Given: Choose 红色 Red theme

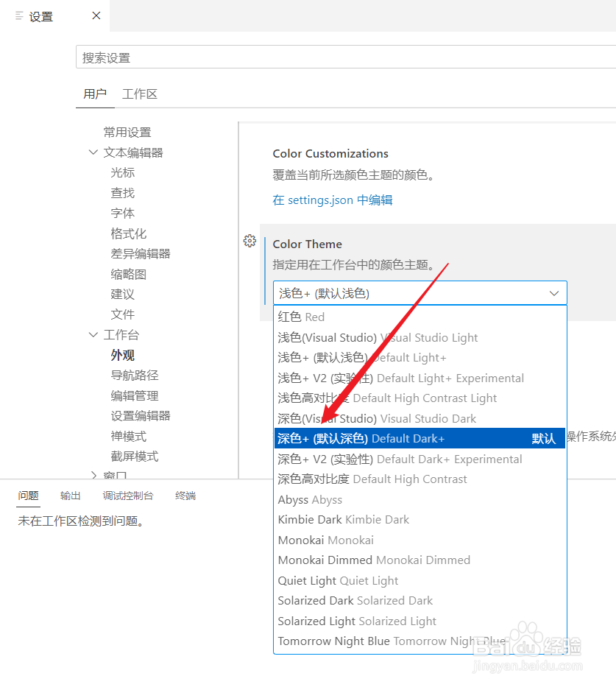Looking at the screenshot, I should click(419, 317).
